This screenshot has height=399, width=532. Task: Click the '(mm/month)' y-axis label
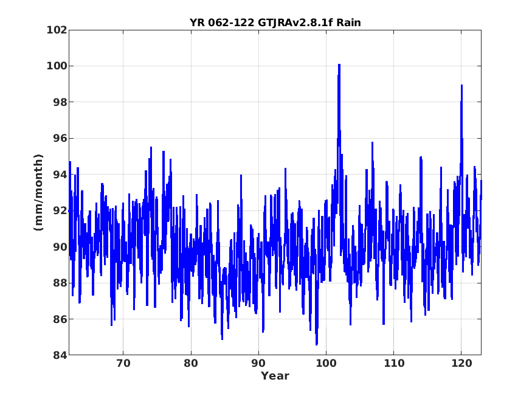(x=39, y=192)
